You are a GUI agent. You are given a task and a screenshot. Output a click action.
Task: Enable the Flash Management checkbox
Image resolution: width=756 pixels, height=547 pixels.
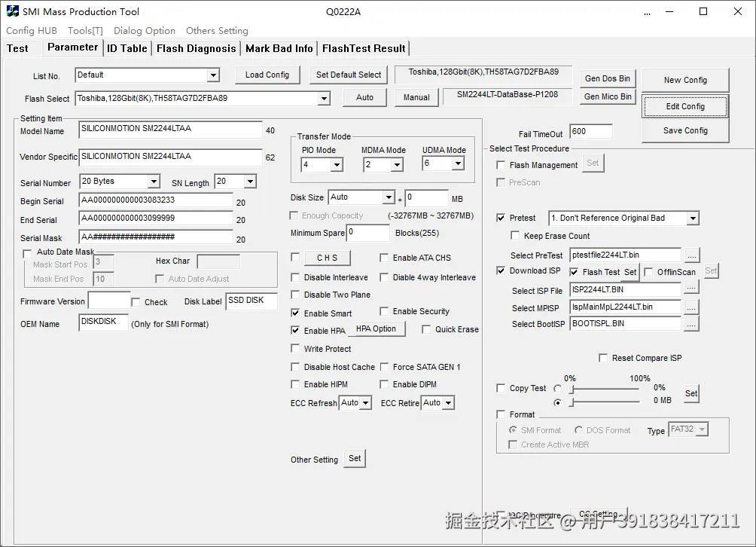click(501, 165)
